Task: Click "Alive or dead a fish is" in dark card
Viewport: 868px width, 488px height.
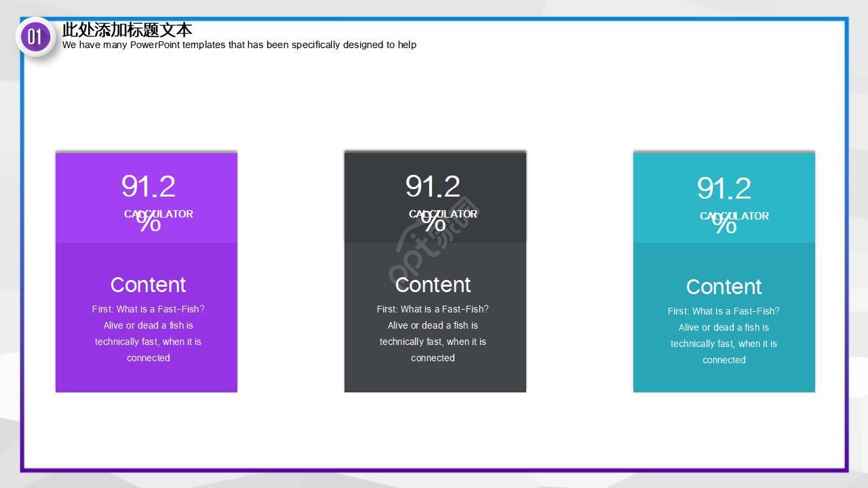Action: tap(433, 325)
